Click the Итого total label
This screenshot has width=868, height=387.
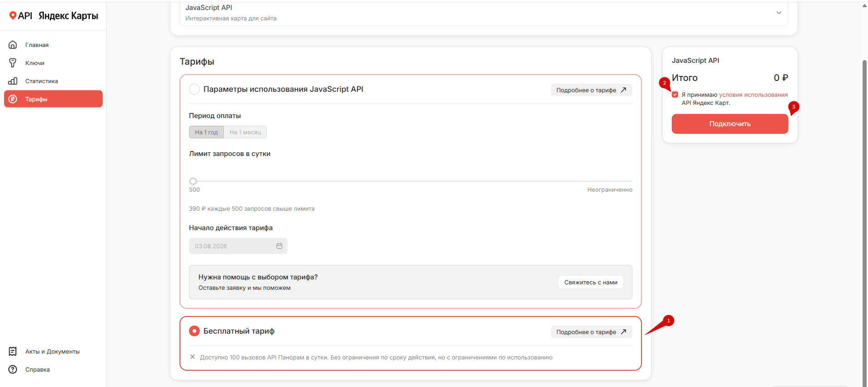click(684, 78)
